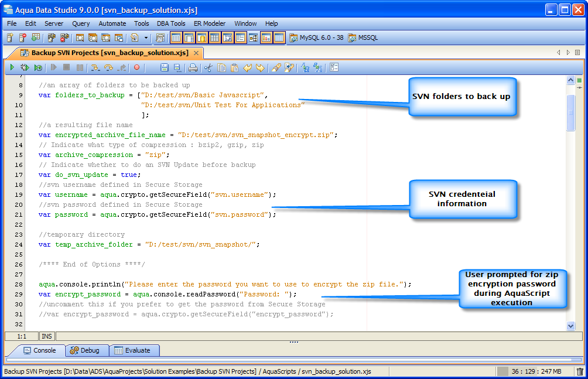Click the 1:1 cursor position indicator
The width and height of the screenshot is (588, 379).
click(22, 336)
